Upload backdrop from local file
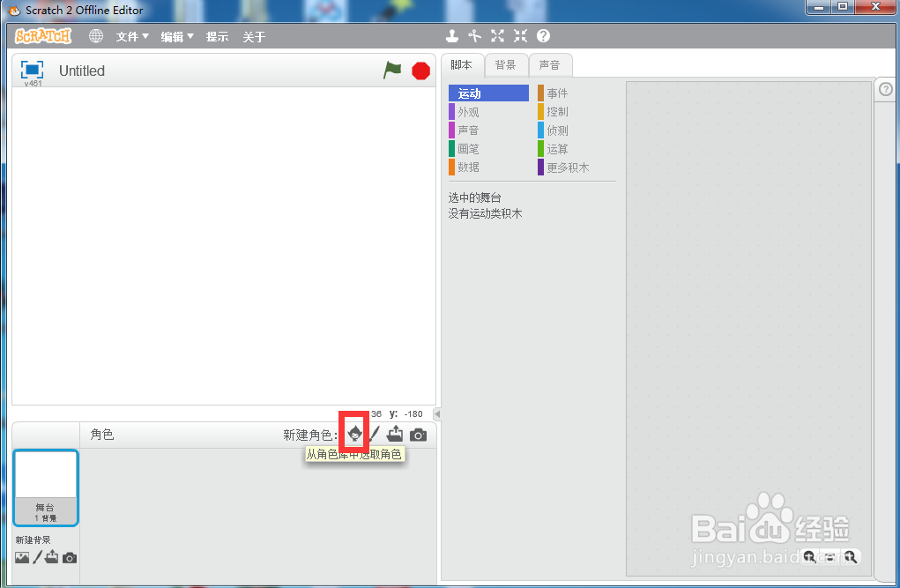The image size is (900, 588). (x=52, y=557)
